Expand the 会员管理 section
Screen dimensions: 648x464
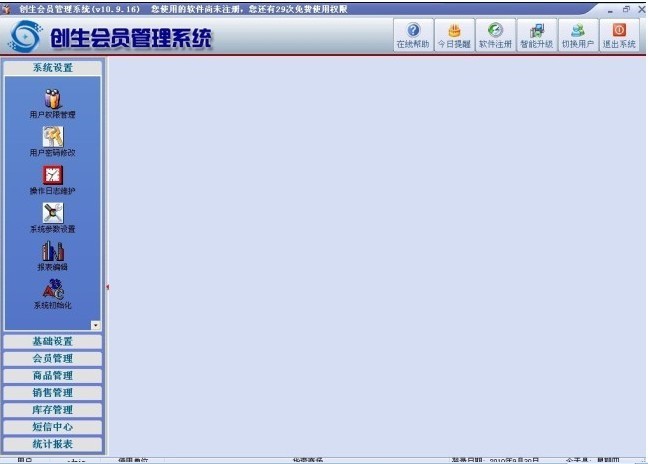pos(53,358)
